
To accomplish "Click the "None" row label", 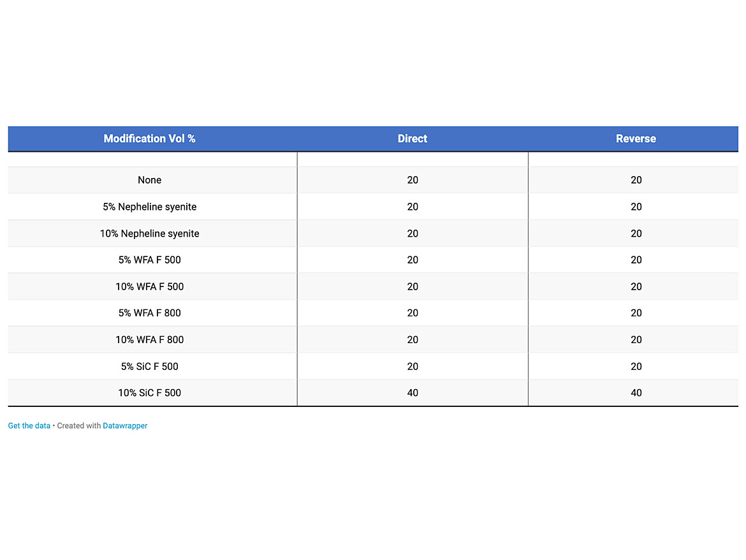I will click(x=149, y=181).
